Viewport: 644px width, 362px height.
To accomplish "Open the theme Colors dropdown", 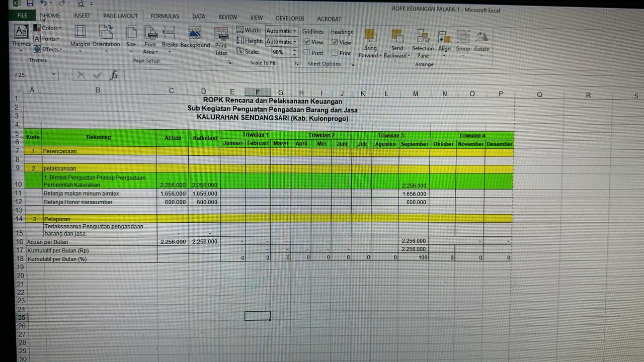I will (48, 28).
